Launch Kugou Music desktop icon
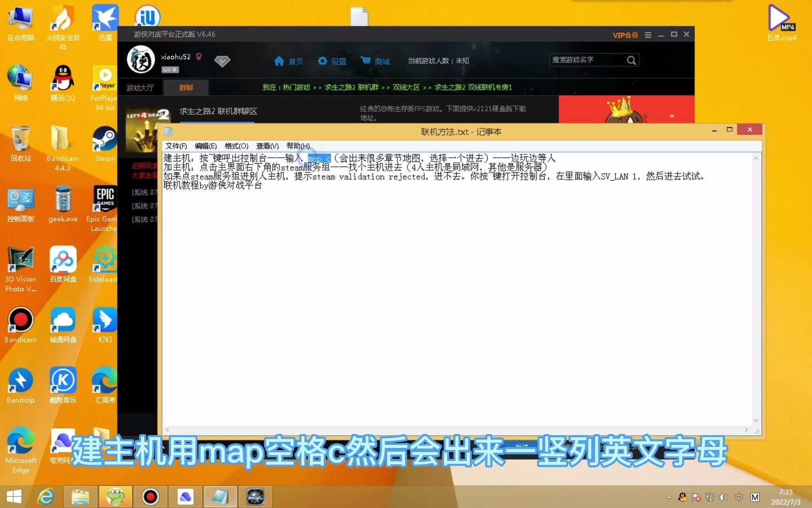This screenshot has height=508, width=812. tap(63, 385)
